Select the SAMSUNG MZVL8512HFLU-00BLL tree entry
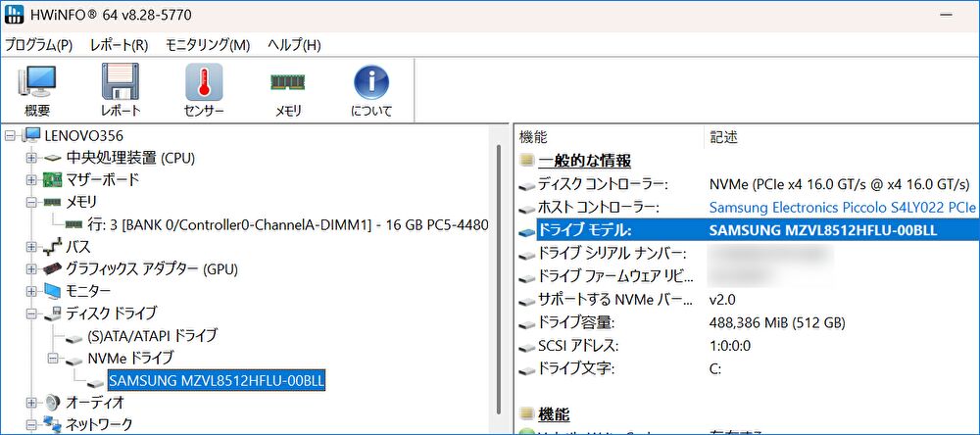The image size is (980, 435). tap(217, 380)
